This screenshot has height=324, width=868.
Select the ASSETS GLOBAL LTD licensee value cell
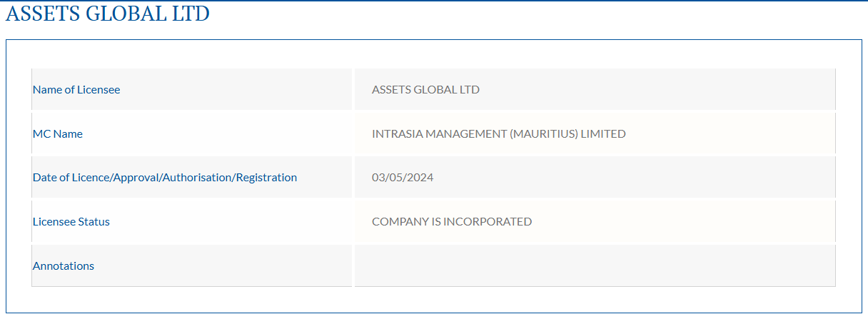pos(425,90)
